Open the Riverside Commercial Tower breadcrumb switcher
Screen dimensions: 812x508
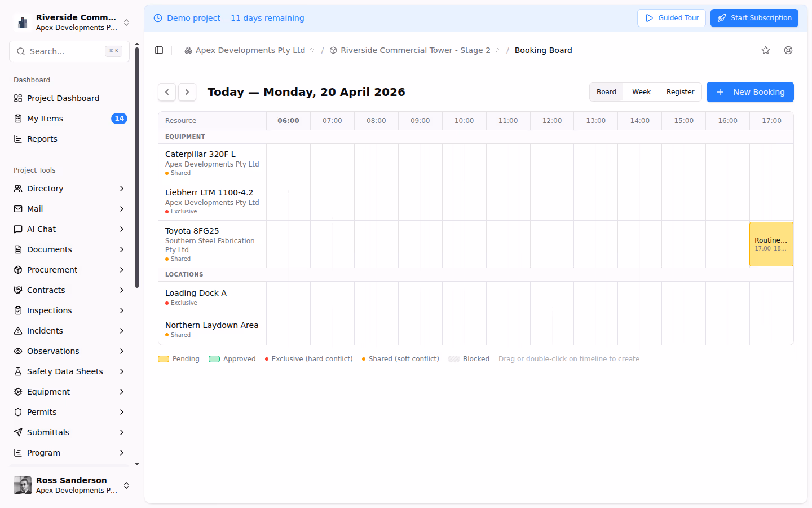click(497, 50)
